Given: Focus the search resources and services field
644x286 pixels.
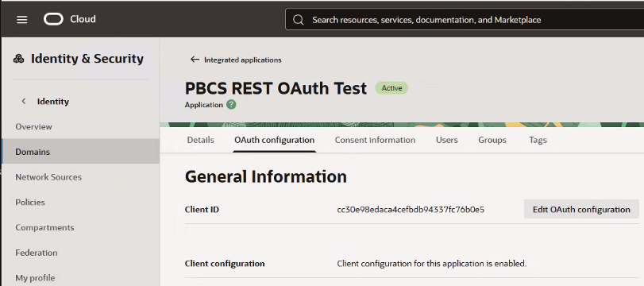Looking at the screenshot, I should (464, 20).
